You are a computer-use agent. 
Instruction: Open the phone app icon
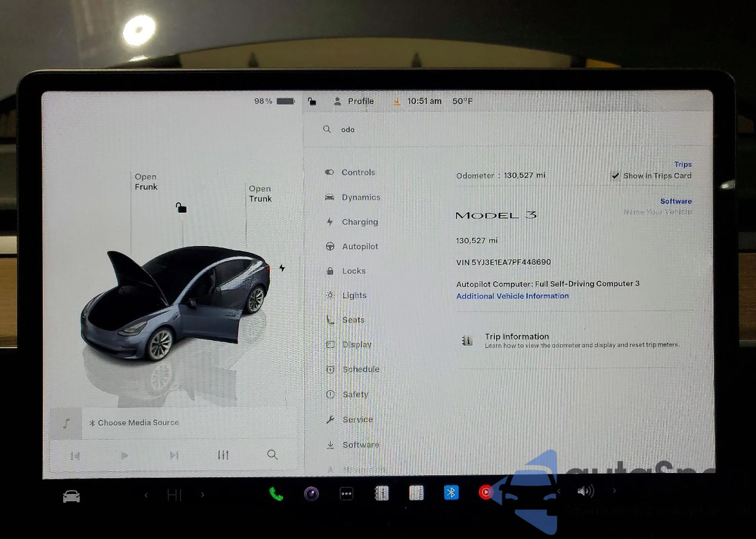[x=276, y=494]
